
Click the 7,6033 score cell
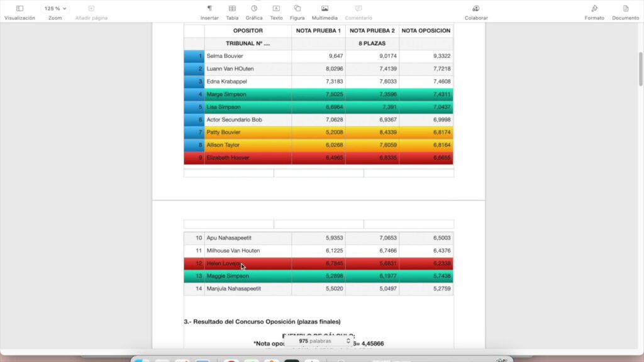point(372,82)
